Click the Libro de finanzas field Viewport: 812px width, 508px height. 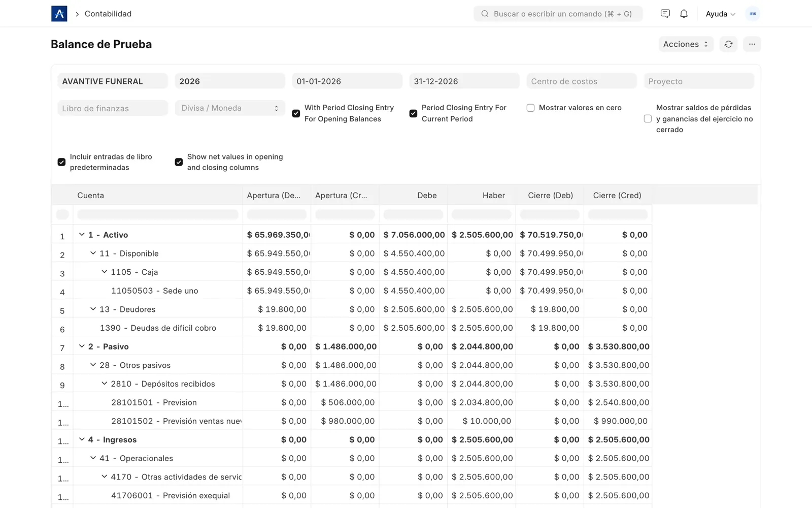coord(113,108)
